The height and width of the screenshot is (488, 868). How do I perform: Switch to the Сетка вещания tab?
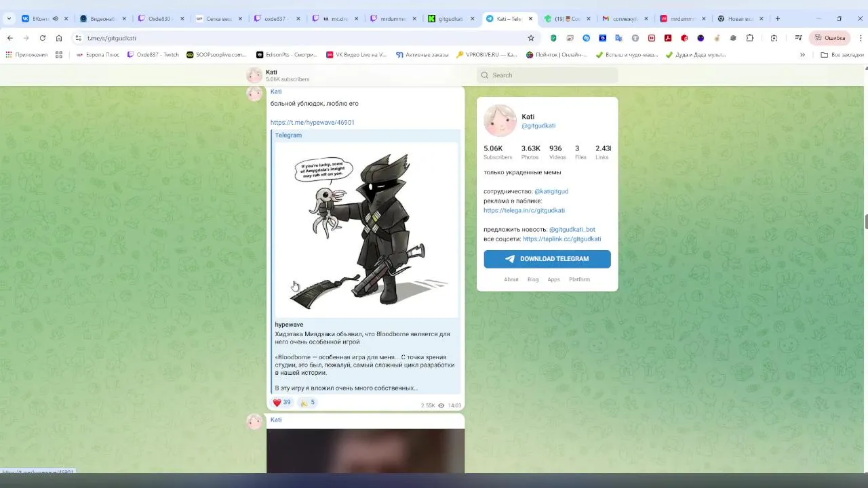point(218,18)
